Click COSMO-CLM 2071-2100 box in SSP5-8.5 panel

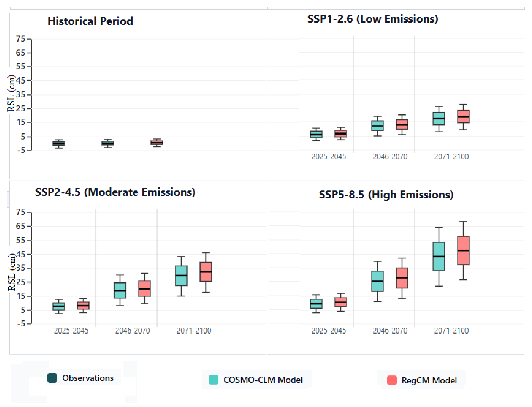coord(439,256)
